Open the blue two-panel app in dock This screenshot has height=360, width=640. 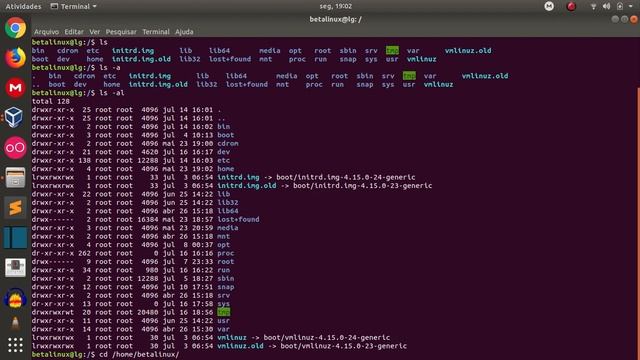(16, 238)
